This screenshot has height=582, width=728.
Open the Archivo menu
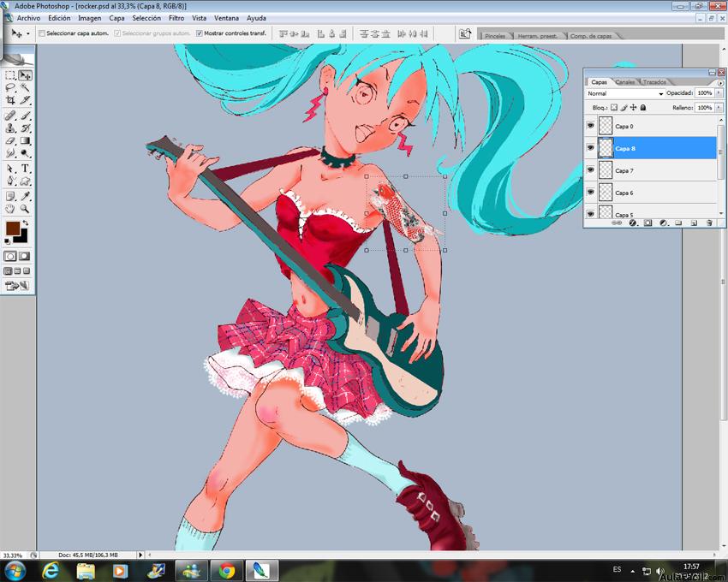[x=29, y=18]
